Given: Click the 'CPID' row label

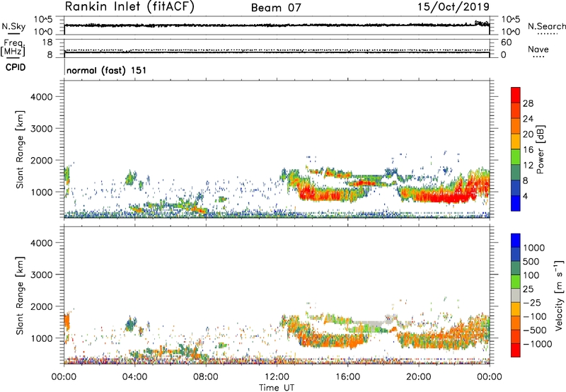Looking at the screenshot, I should 16,67.
